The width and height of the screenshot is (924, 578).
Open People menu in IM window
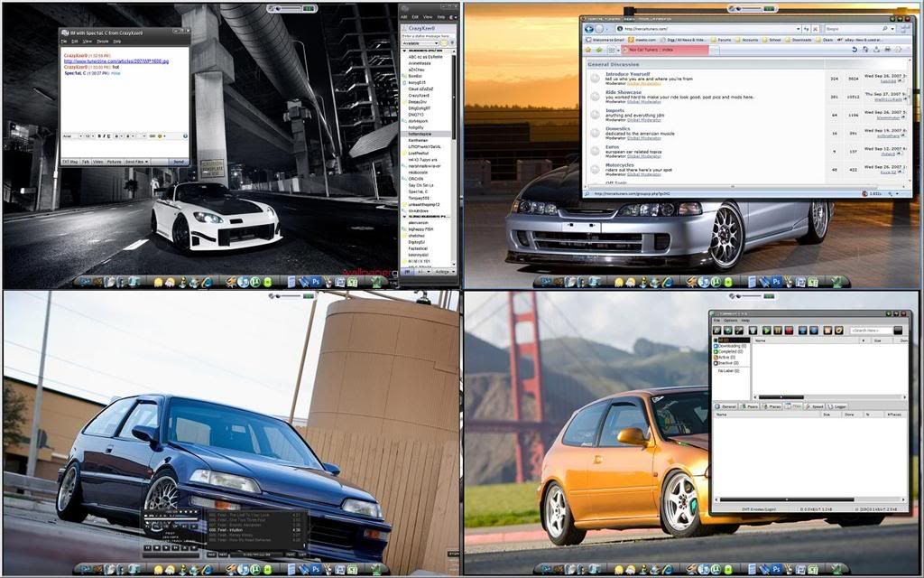point(103,42)
